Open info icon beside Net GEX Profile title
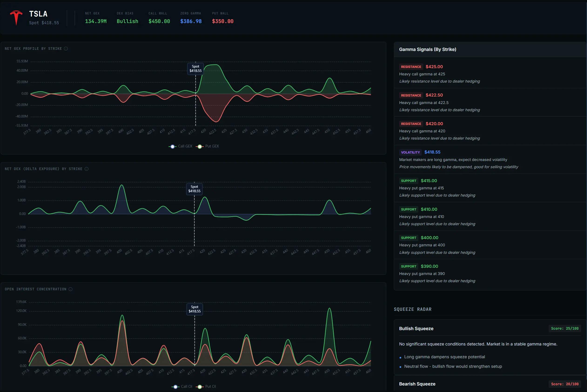 (66, 49)
